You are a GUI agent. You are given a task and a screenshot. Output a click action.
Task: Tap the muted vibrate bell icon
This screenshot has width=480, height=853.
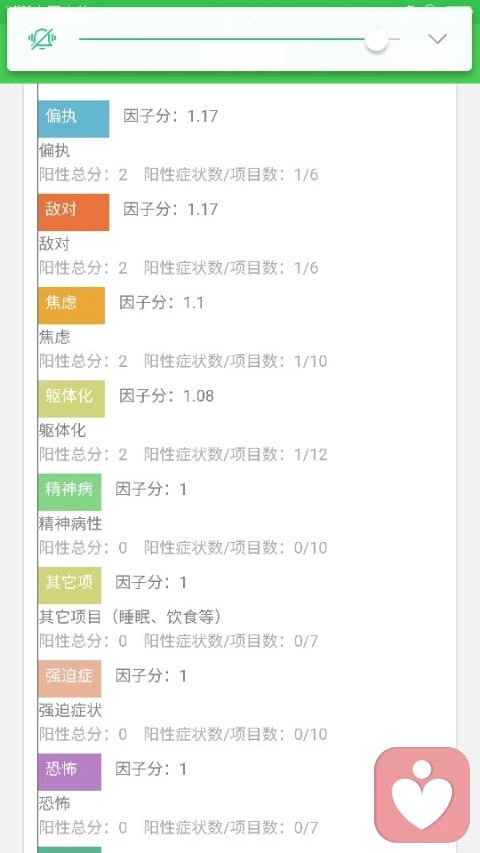(42, 39)
